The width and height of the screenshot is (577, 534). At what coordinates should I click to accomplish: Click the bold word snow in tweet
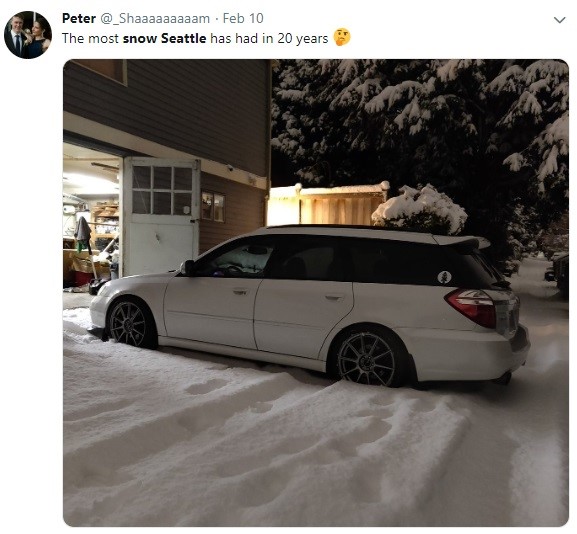140,39
